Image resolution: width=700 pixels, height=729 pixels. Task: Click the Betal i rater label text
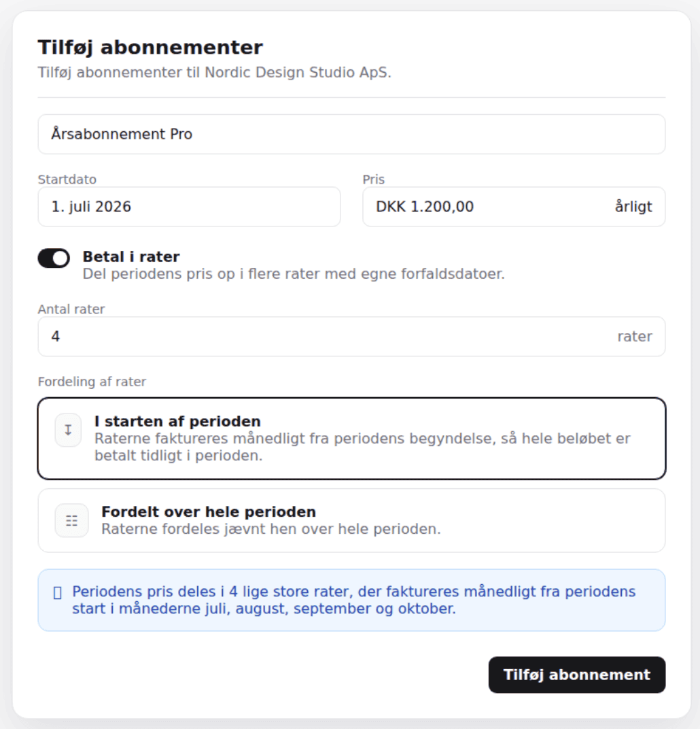131,256
